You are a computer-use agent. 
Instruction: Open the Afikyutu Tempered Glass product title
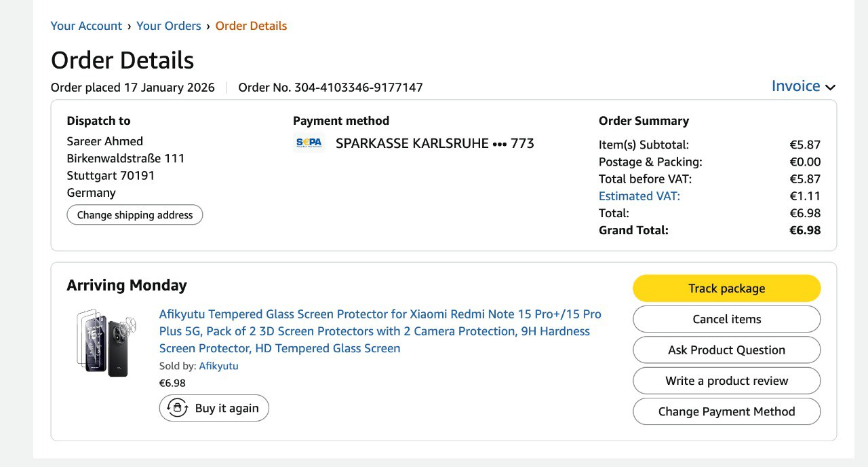[380, 331]
